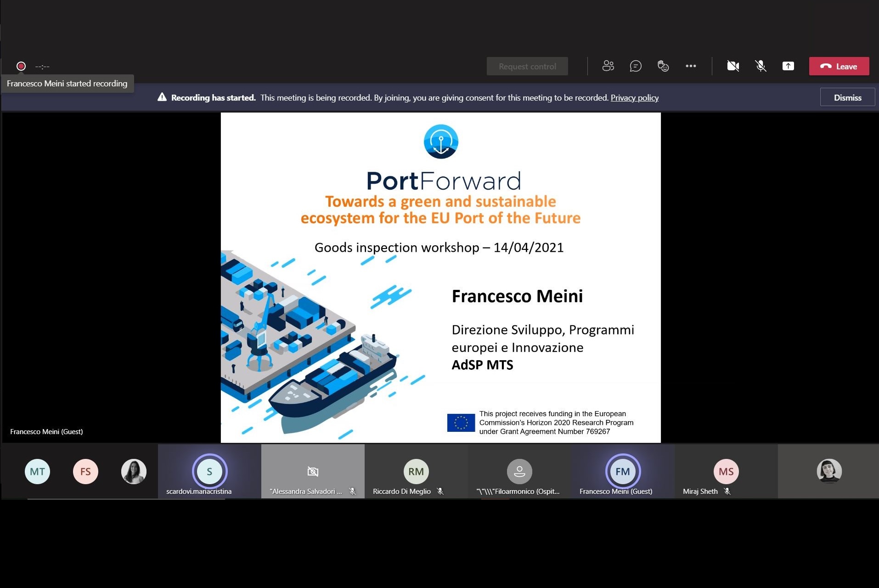
Task: Select the woman photo avatar beside FS
Action: [134, 471]
